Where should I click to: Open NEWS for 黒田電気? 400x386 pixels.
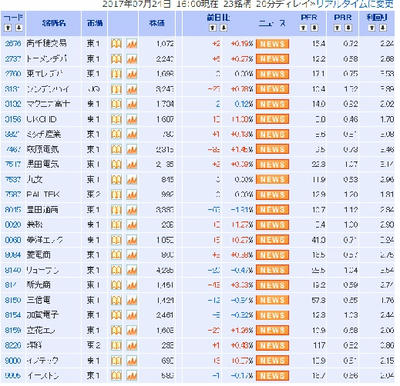click(x=272, y=164)
